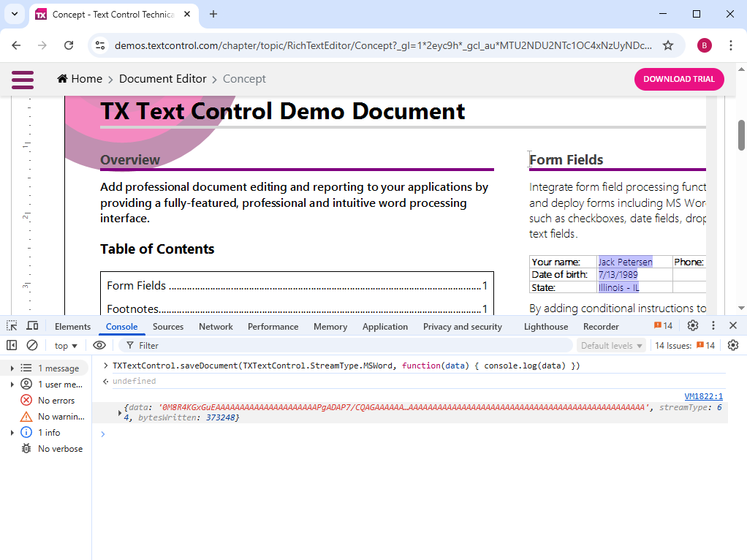Select the No warnings filter
The image size is (747, 560).
[53, 417]
